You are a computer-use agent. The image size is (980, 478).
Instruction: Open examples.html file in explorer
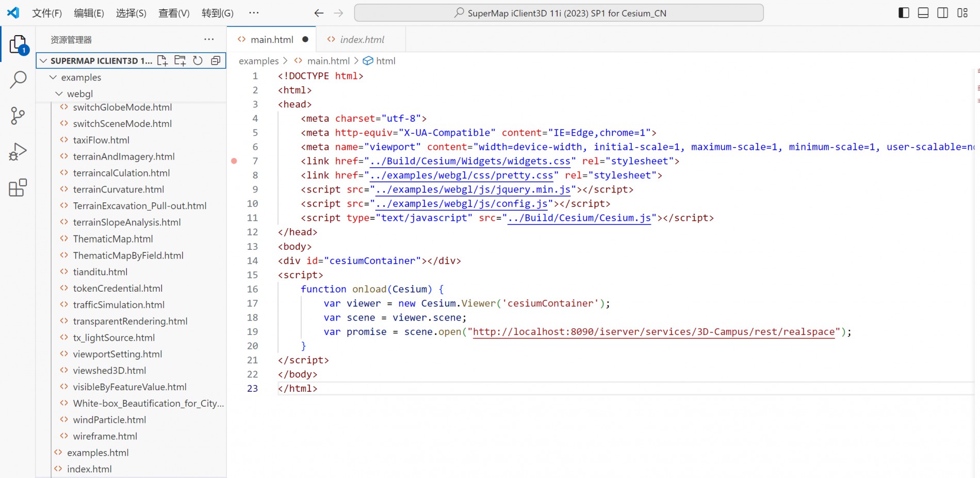[97, 453]
